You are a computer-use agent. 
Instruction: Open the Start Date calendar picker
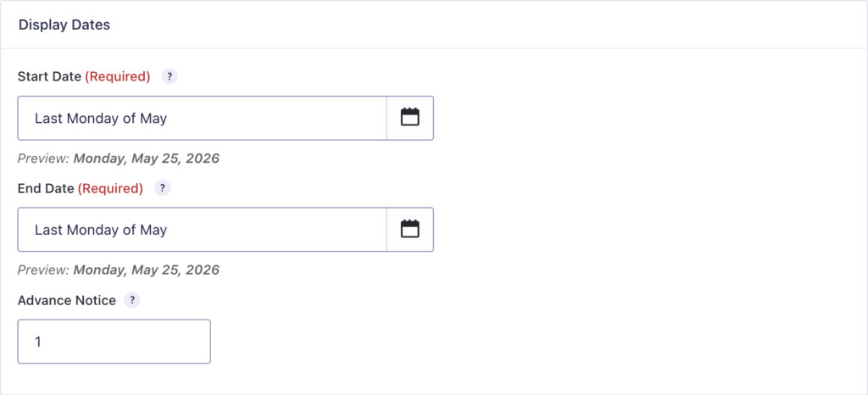click(x=410, y=118)
